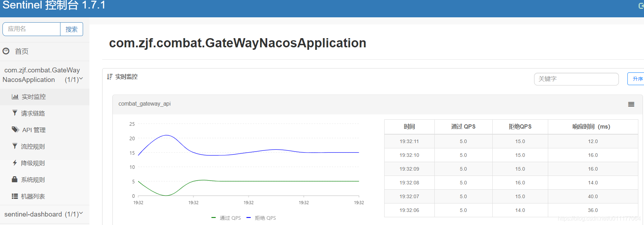Click time cell 19:32:09
The image size is (644, 225).
pos(409,169)
